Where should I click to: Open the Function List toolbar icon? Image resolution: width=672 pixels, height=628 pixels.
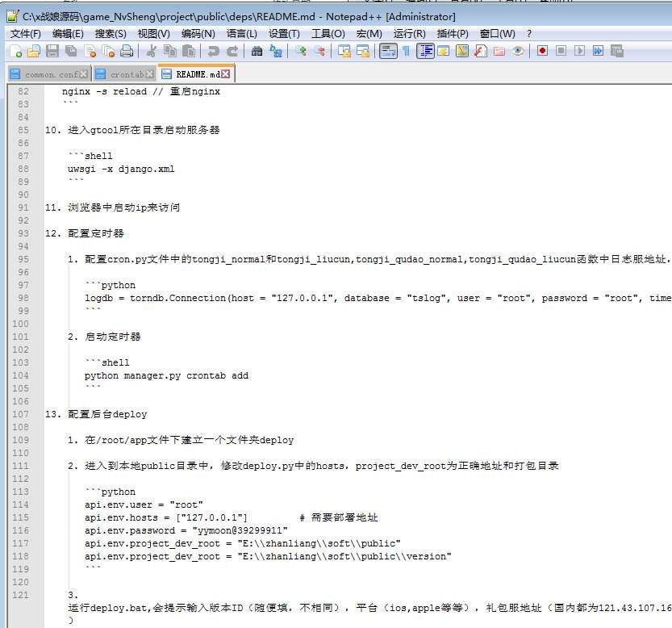click(481, 51)
